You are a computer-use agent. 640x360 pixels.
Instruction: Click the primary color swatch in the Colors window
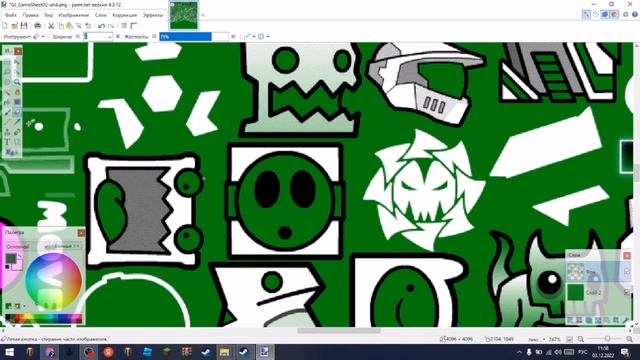point(11,258)
